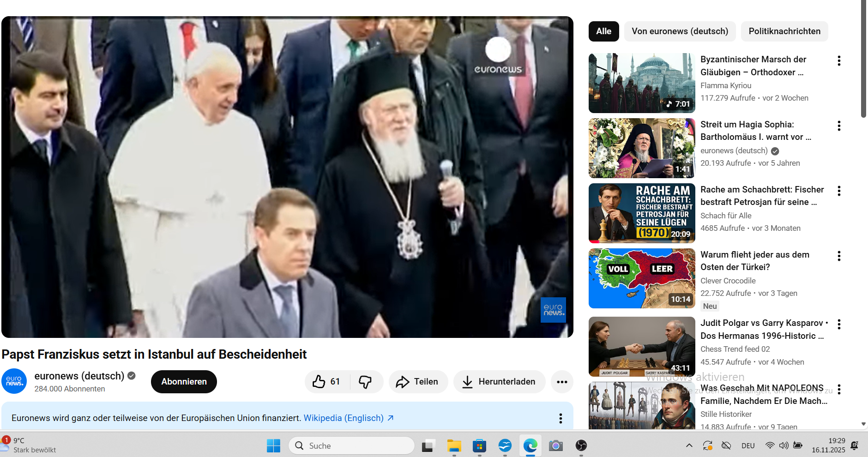The width and height of the screenshot is (868, 457).
Task: Download video with Herunterladen button
Action: pos(499,382)
